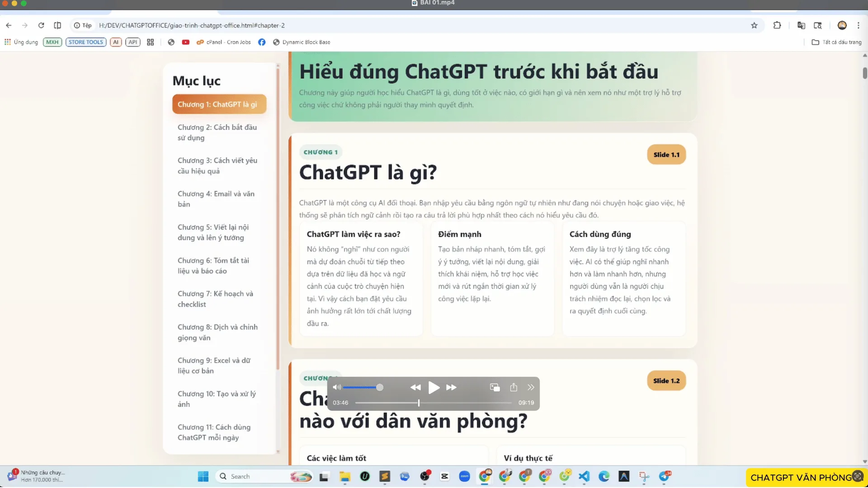This screenshot has width=868, height=488.
Task: Adjust the volume slider knob in player
Action: tap(380, 387)
